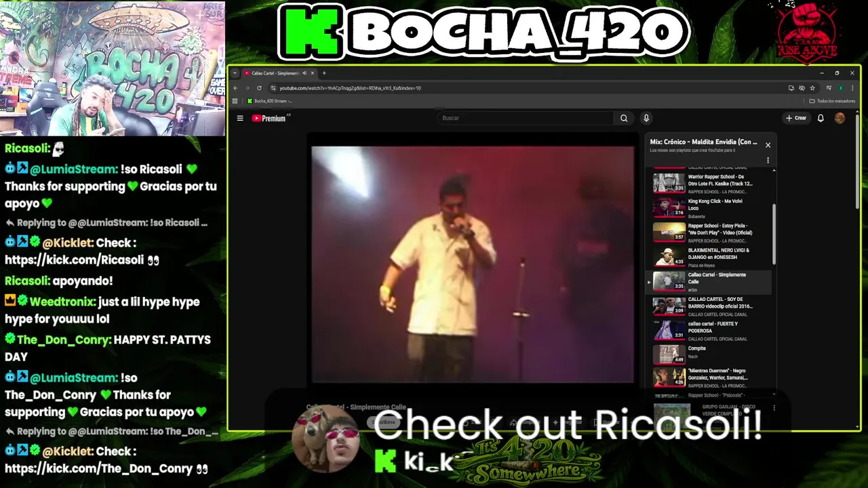Close the Mix playlist panel
This screenshot has height=488, width=868.
(768, 145)
